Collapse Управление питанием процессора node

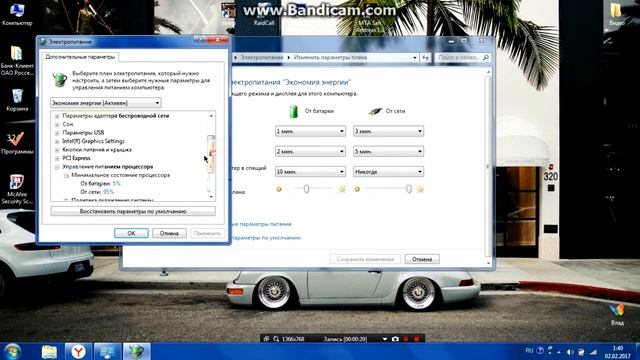(x=57, y=167)
